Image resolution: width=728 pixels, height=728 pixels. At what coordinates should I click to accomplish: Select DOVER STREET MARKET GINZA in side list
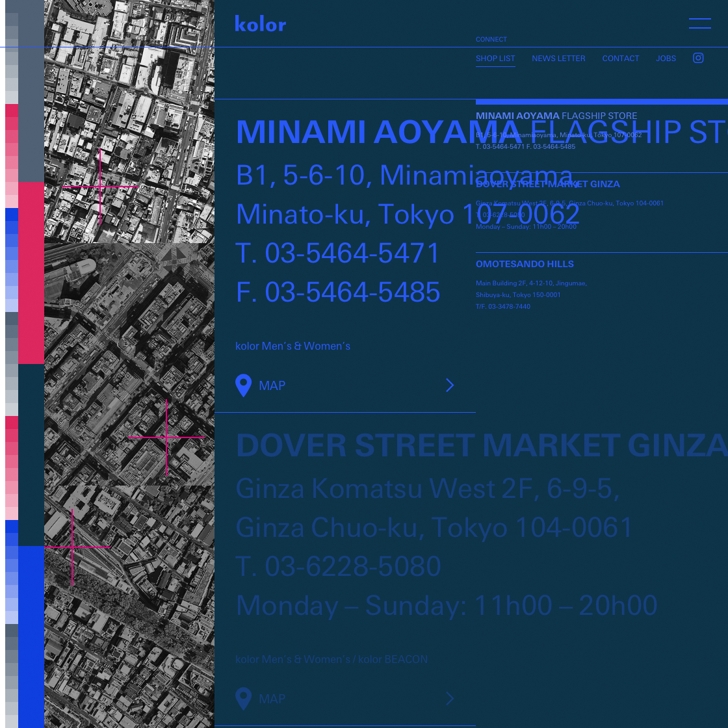pyautogui.click(x=547, y=184)
